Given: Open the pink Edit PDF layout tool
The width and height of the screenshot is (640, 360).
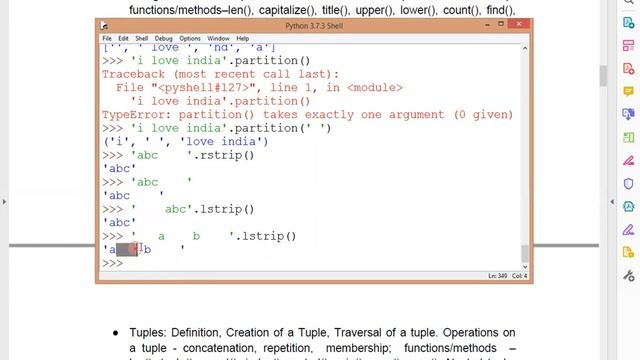Looking at the screenshot, I should [629, 45].
